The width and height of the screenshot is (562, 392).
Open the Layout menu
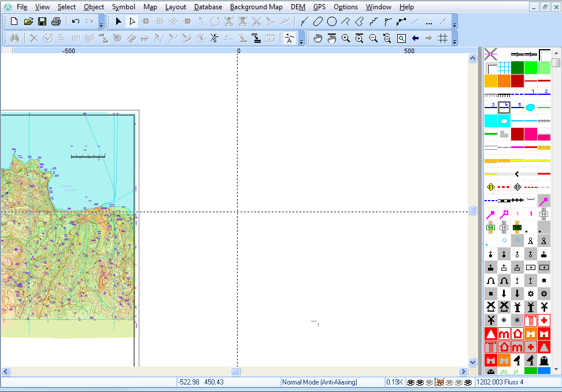[x=176, y=7]
